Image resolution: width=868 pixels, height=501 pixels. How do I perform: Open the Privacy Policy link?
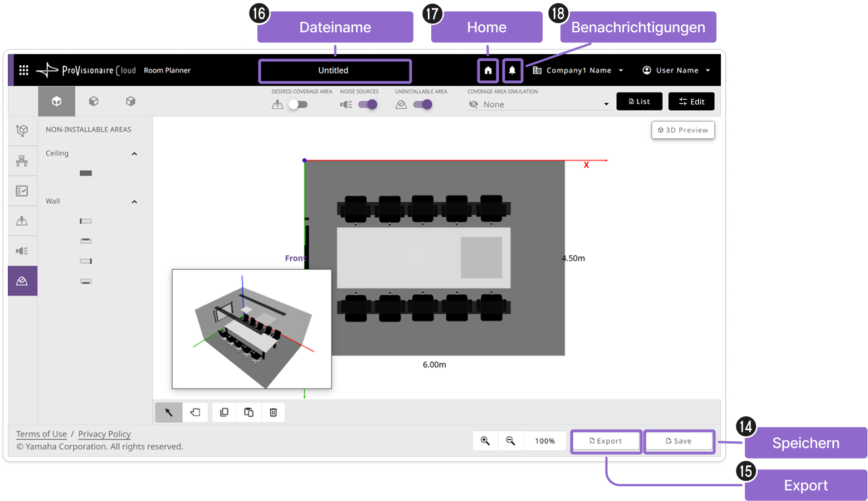click(x=104, y=434)
